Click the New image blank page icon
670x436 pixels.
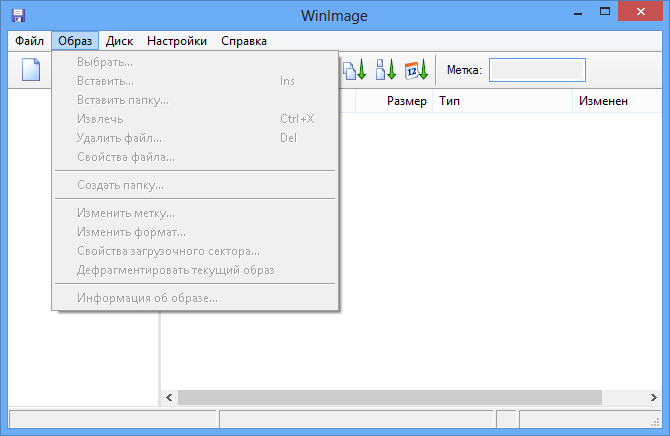pyautogui.click(x=31, y=70)
